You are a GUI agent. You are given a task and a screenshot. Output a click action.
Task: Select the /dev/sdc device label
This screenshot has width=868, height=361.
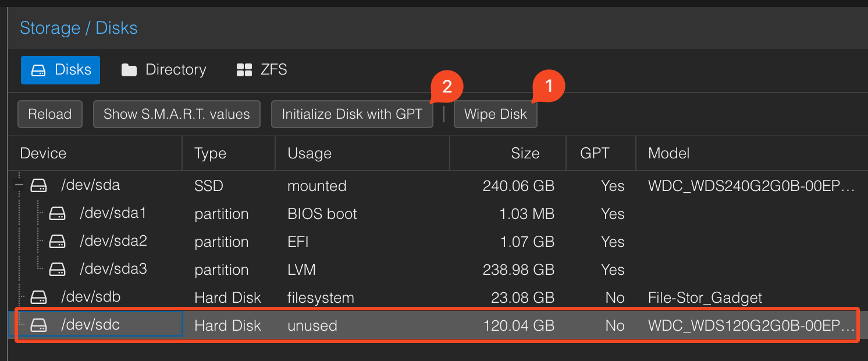coord(91,325)
